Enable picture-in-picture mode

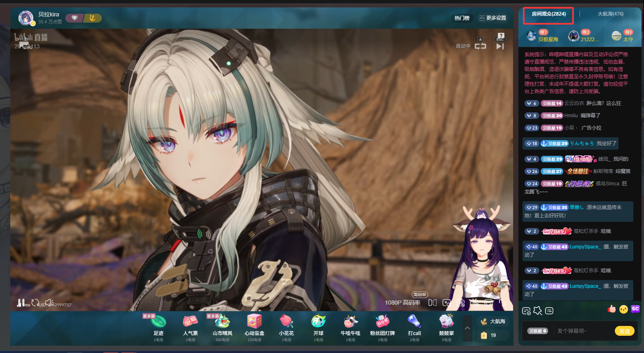pos(447,303)
